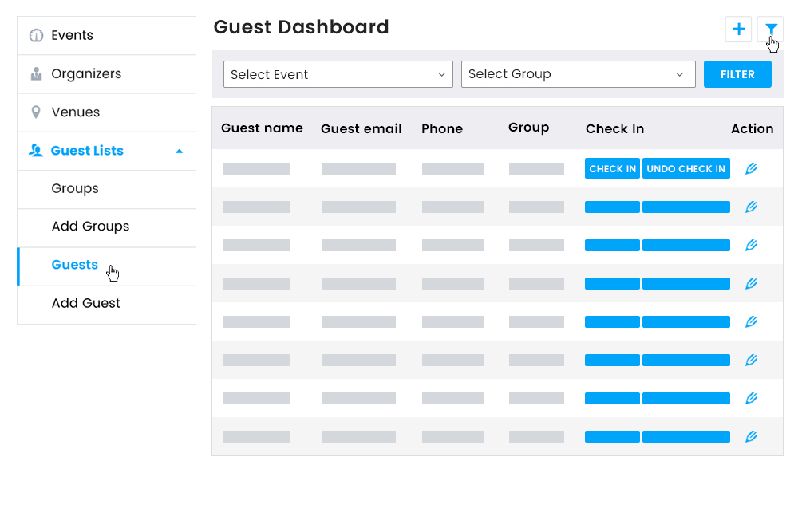The width and height of the screenshot is (798, 532).
Task: Click the Guest Lists group icon
Action: [x=35, y=151]
